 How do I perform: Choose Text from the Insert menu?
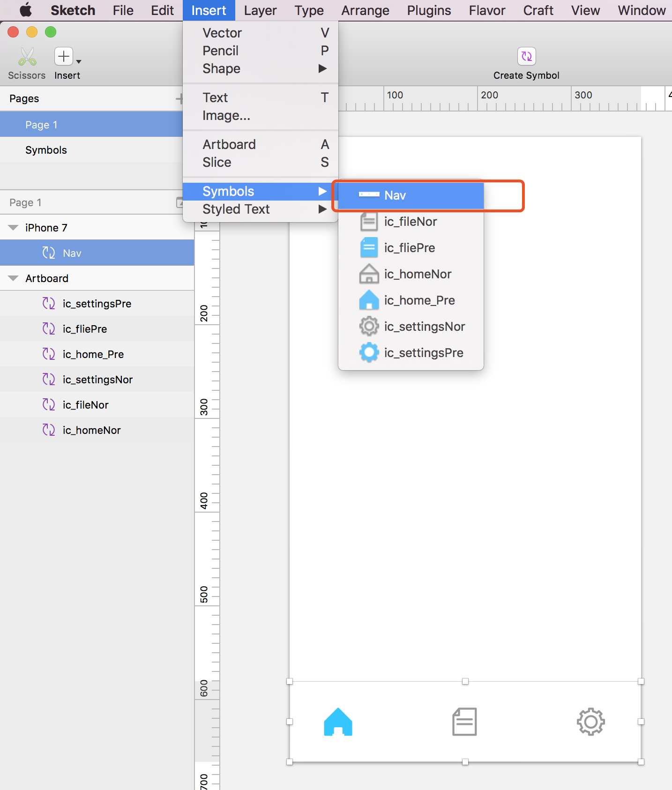[261, 97]
